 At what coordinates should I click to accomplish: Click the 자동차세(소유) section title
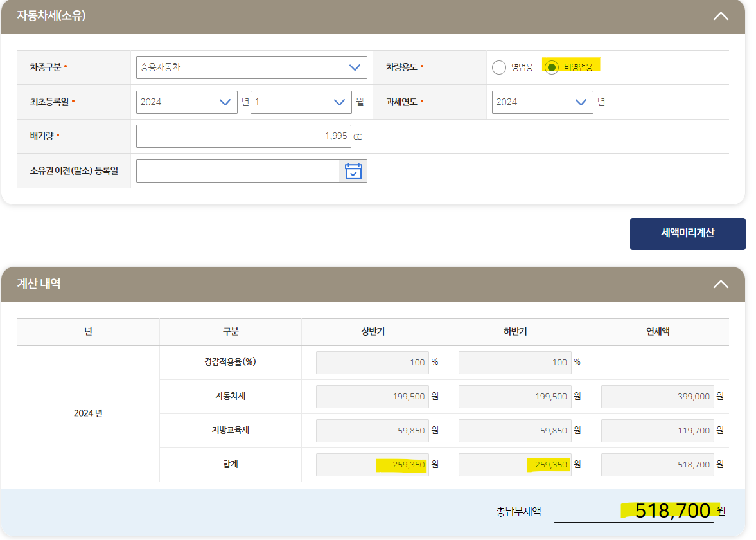tap(51, 16)
